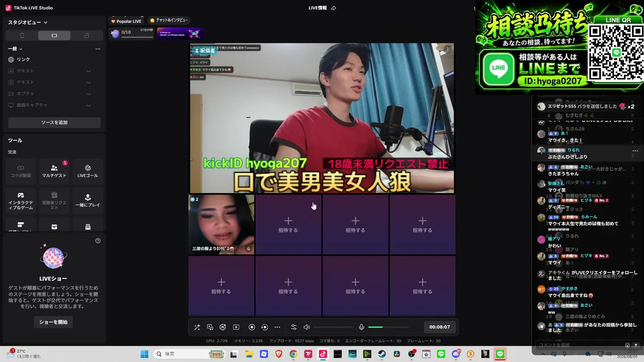Click the add scene frame icon
Screen dimensions: 644x362
pyautogui.click(x=236, y=327)
